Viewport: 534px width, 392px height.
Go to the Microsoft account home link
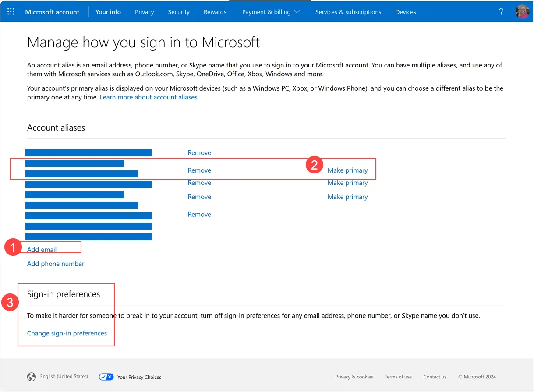click(52, 12)
